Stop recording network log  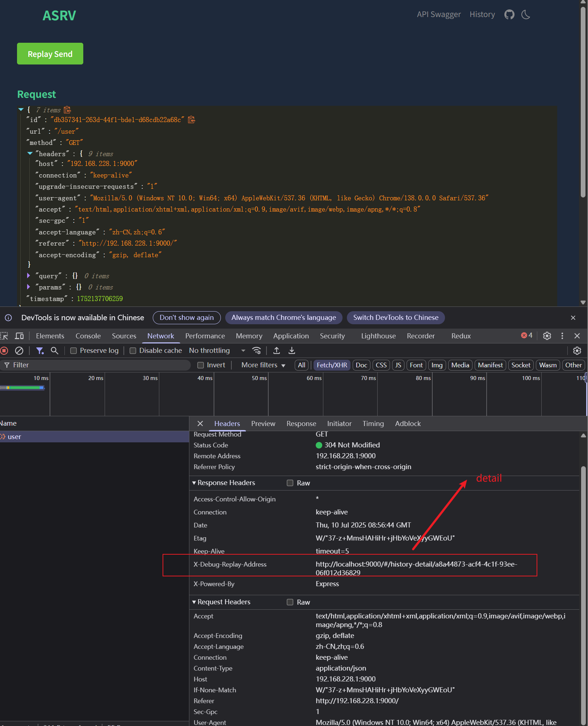click(x=4, y=350)
